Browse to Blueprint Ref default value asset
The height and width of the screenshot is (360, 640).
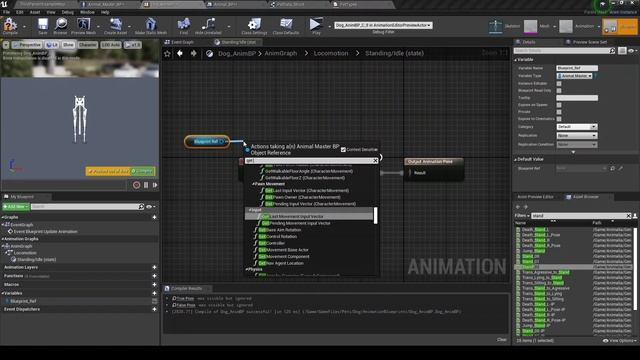tap(612, 168)
